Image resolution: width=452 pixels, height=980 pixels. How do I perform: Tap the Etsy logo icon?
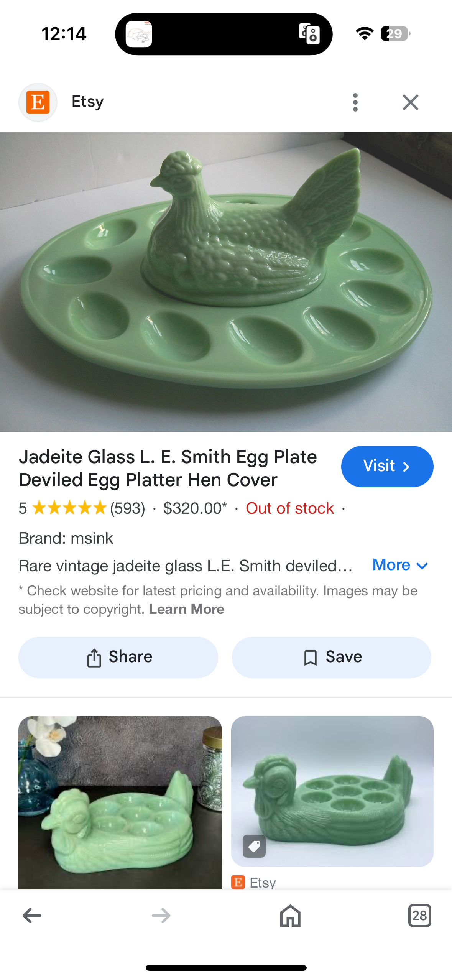click(x=38, y=102)
